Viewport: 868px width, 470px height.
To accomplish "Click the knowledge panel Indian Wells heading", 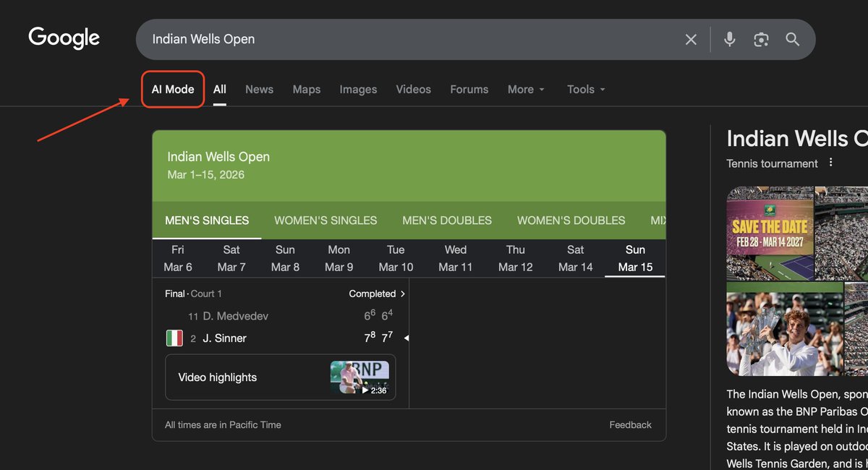I will (x=797, y=138).
